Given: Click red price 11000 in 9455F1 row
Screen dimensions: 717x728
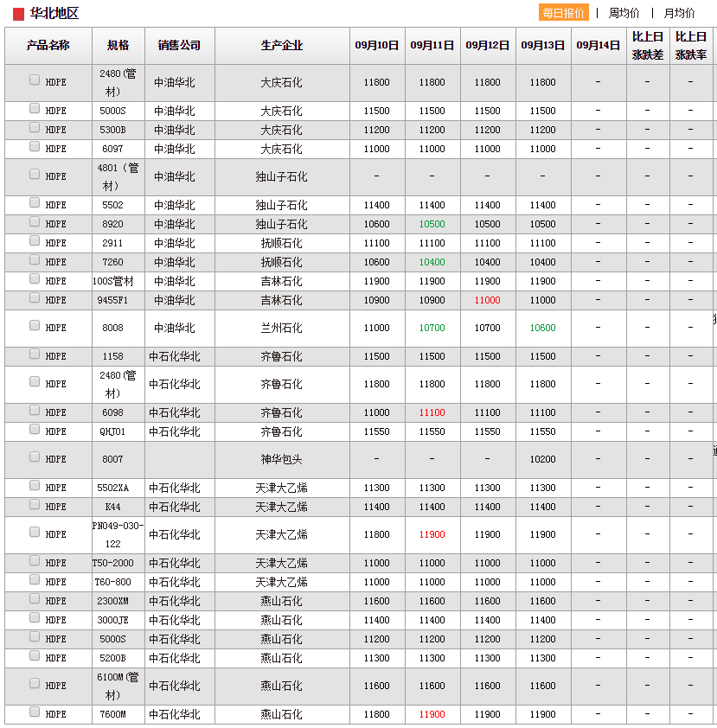Looking at the screenshot, I should [x=487, y=300].
